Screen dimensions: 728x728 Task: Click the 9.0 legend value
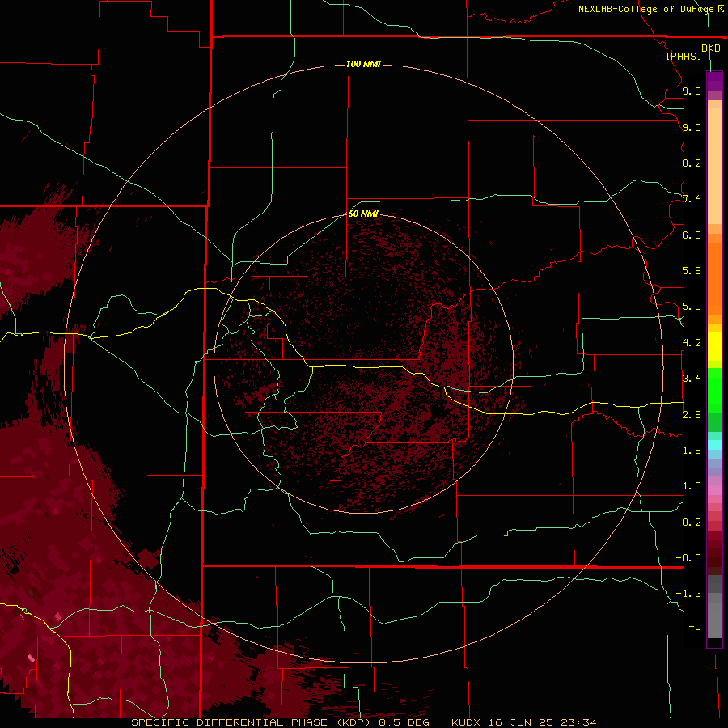coord(692,127)
